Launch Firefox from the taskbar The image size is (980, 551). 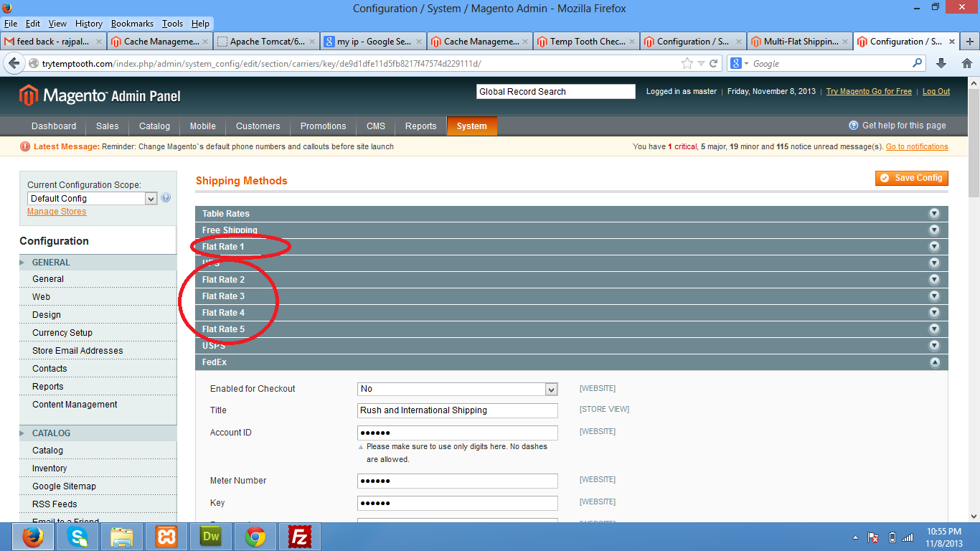point(32,537)
